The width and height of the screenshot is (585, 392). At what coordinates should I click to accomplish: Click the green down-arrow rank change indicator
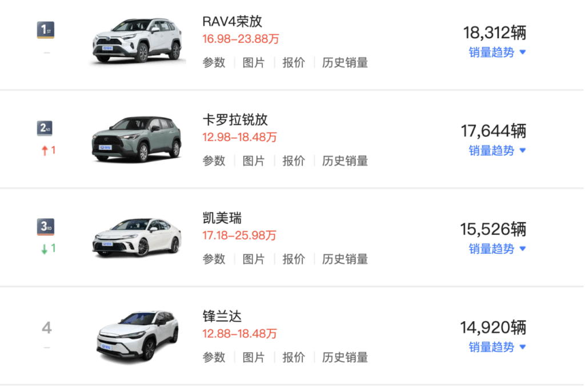[48, 249]
